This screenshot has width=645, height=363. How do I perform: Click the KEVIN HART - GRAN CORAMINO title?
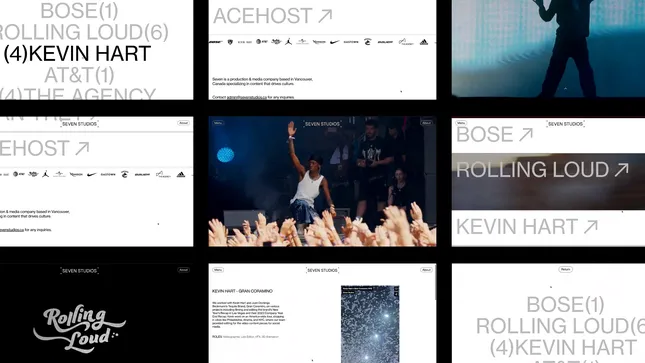tap(242, 291)
